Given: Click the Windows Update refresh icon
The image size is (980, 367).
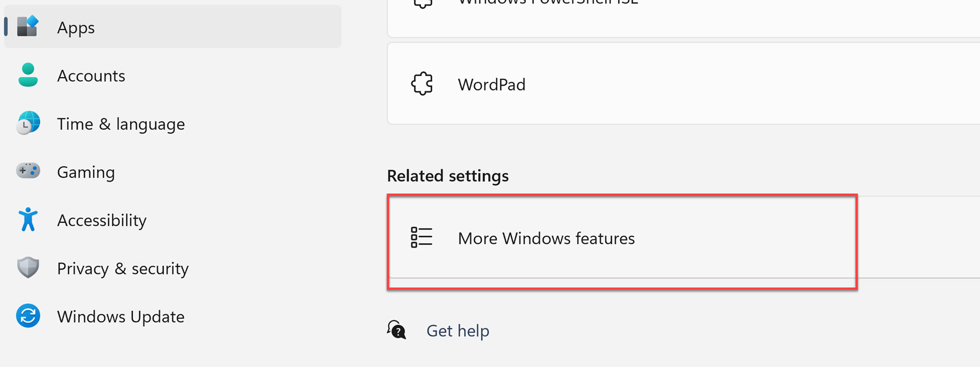Looking at the screenshot, I should (x=28, y=316).
